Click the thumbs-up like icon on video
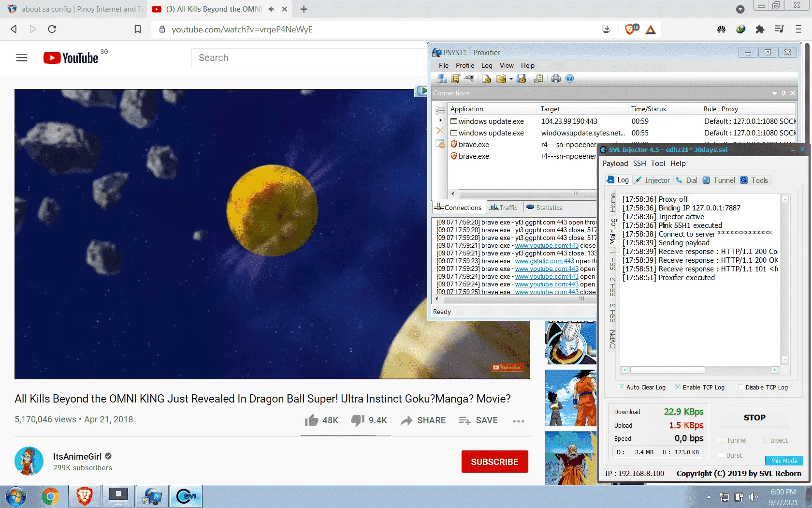812x508 pixels. tap(312, 420)
